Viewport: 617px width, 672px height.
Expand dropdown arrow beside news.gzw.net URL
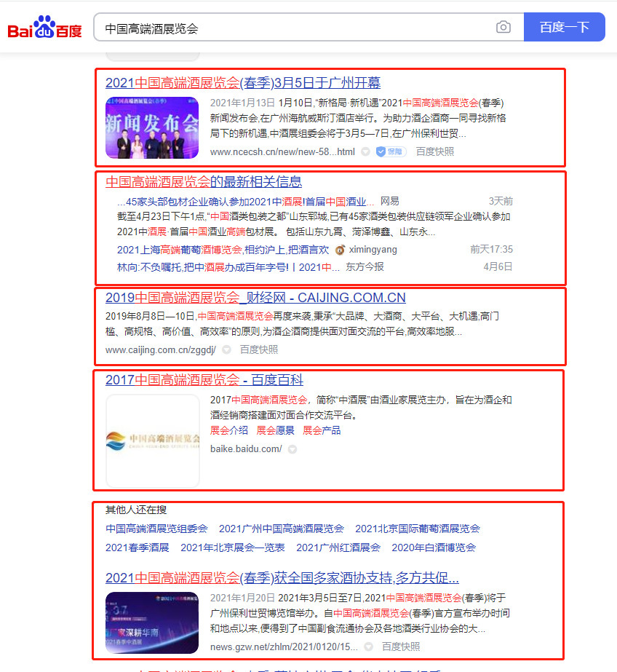click(x=368, y=647)
